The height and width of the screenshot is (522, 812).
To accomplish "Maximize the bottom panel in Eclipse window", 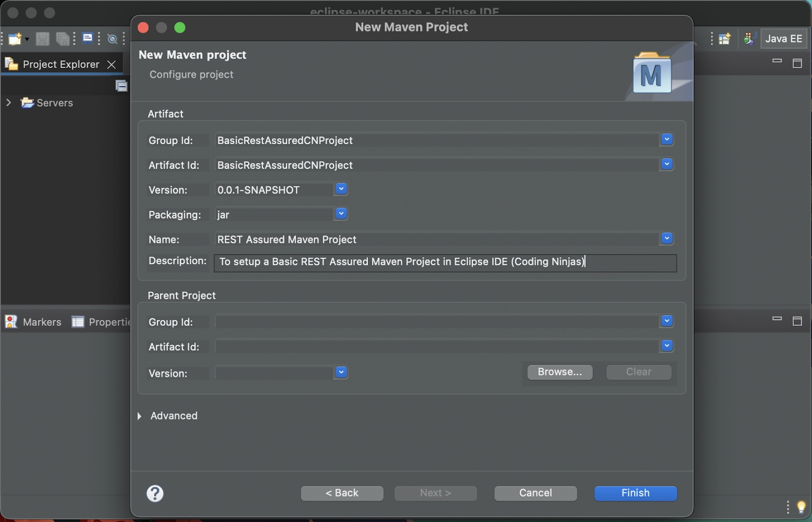I will [x=797, y=321].
